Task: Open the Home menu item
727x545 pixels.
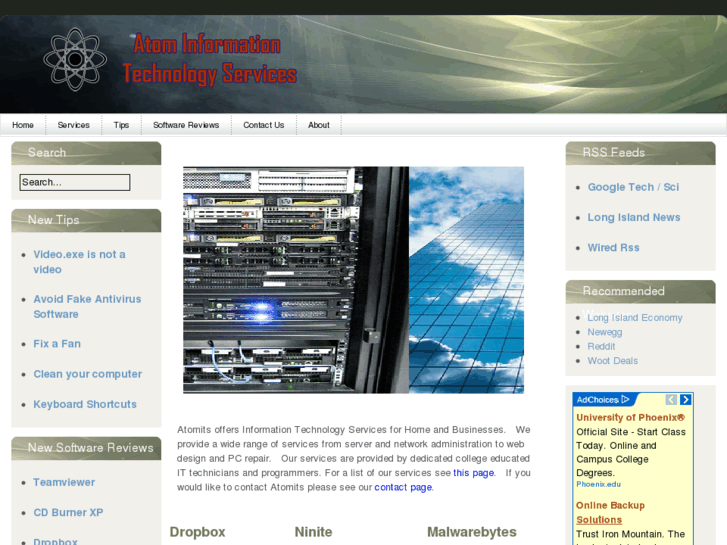Action: 23,125
